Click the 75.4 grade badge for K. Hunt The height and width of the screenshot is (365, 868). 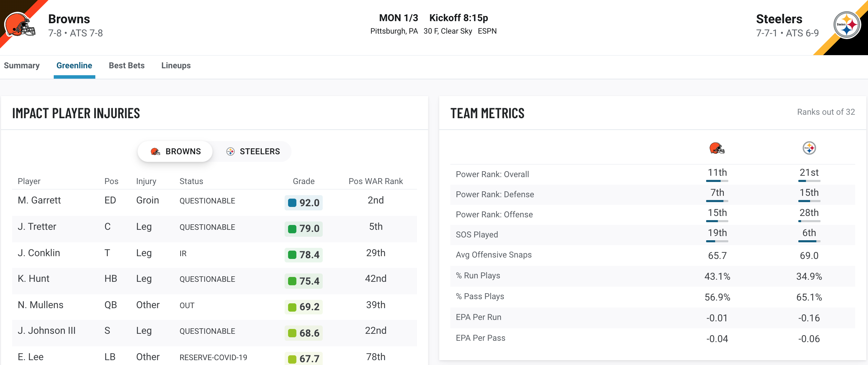[304, 281]
